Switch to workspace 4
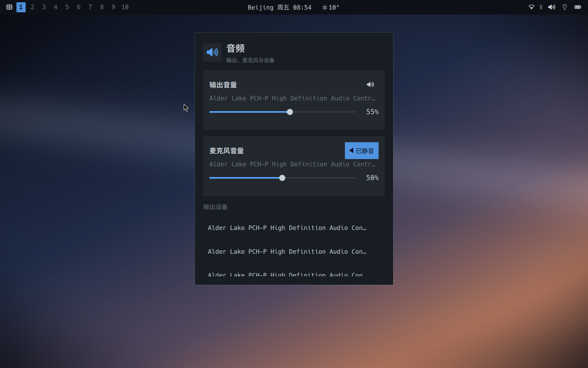588x368 pixels. (56, 7)
